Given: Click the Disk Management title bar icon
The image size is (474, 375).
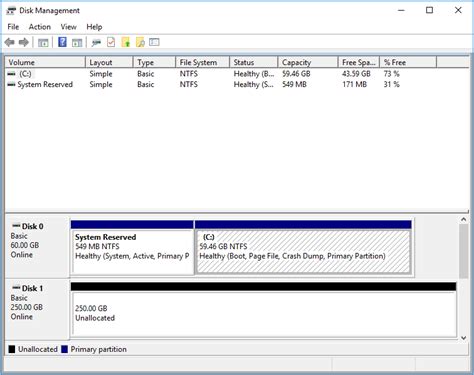Looking at the screenshot, I should click(x=11, y=11).
